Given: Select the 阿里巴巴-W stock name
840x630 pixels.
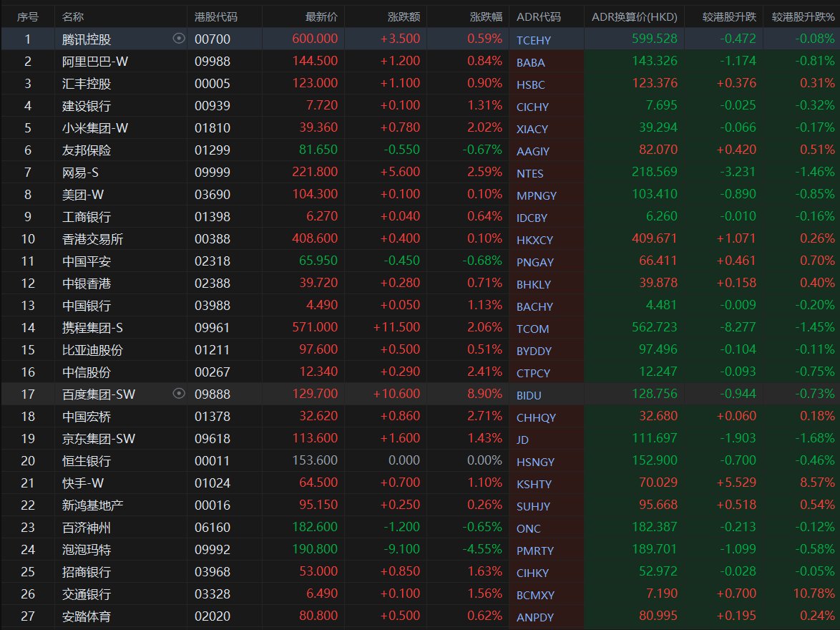Looking at the screenshot, I should point(95,62).
